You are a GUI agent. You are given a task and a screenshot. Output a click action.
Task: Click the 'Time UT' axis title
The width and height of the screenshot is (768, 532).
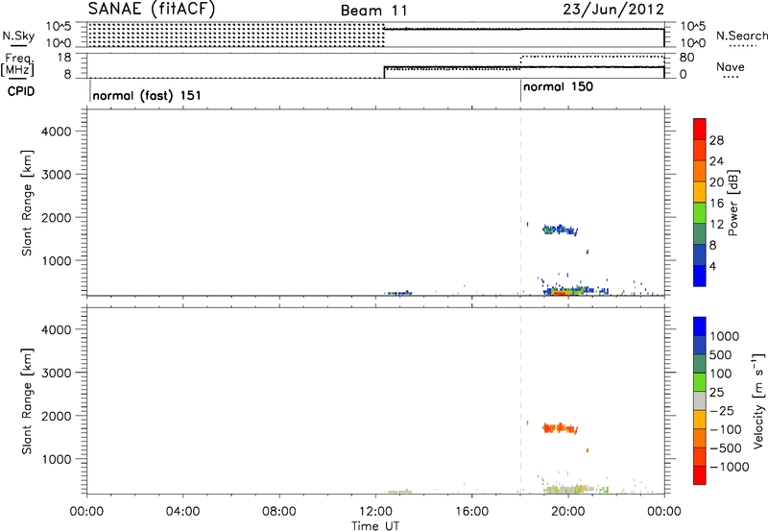[375, 525]
